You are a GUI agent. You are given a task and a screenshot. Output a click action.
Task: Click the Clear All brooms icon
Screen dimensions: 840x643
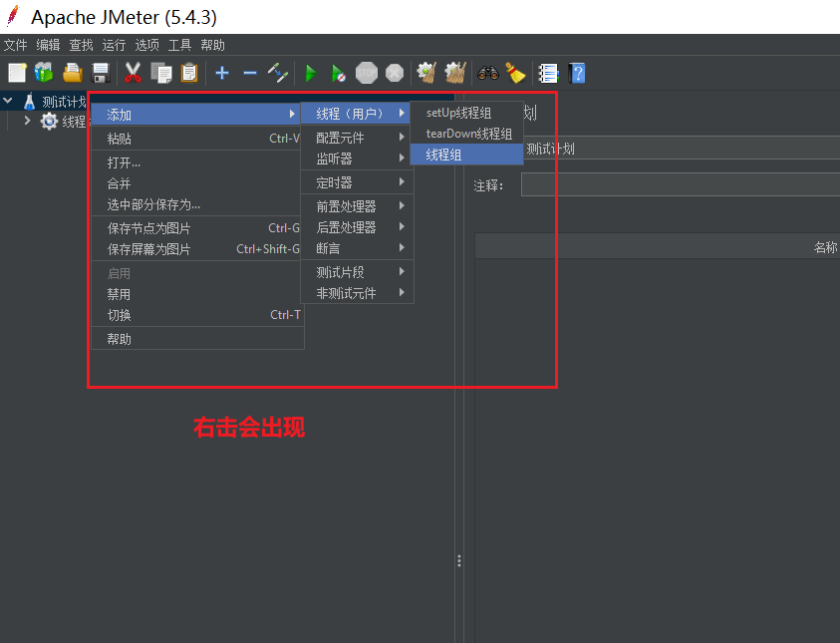455,73
